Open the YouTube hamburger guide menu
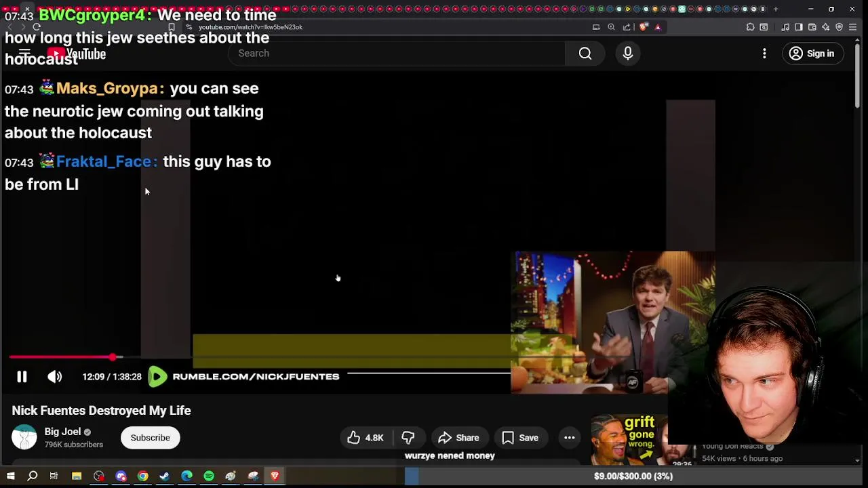The image size is (868, 488). pos(24,54)
